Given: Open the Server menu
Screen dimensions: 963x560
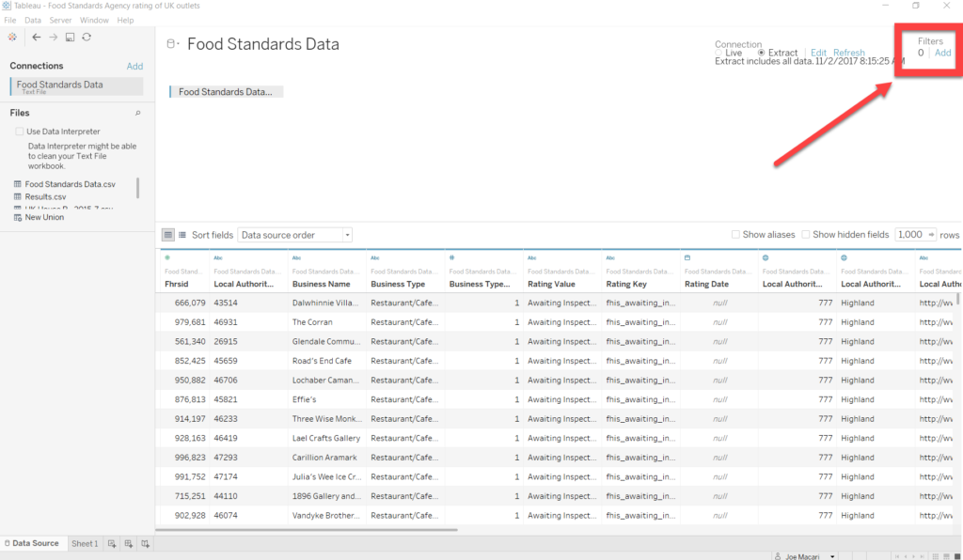Looking at the screenshot, I should click(x=60, y=21).
